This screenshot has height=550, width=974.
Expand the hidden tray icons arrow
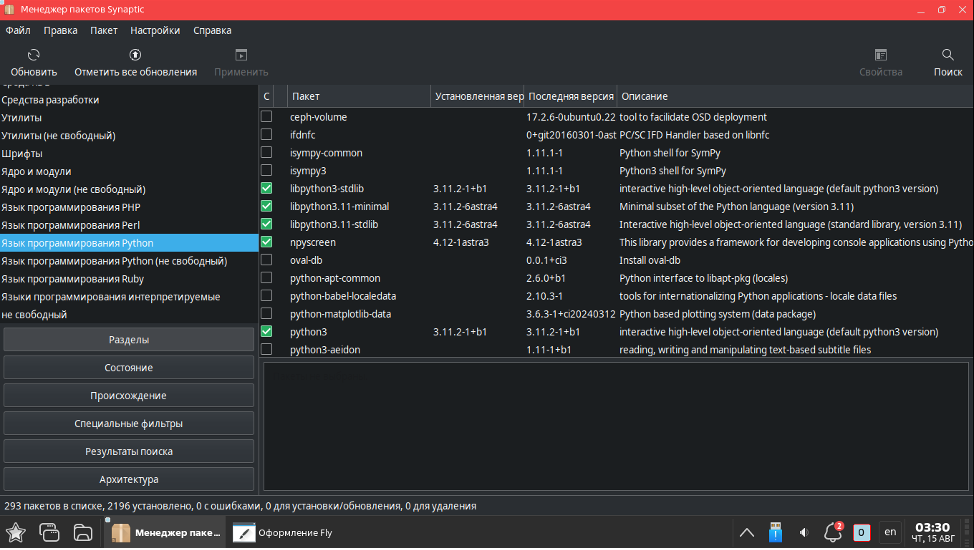click(746, 532)
